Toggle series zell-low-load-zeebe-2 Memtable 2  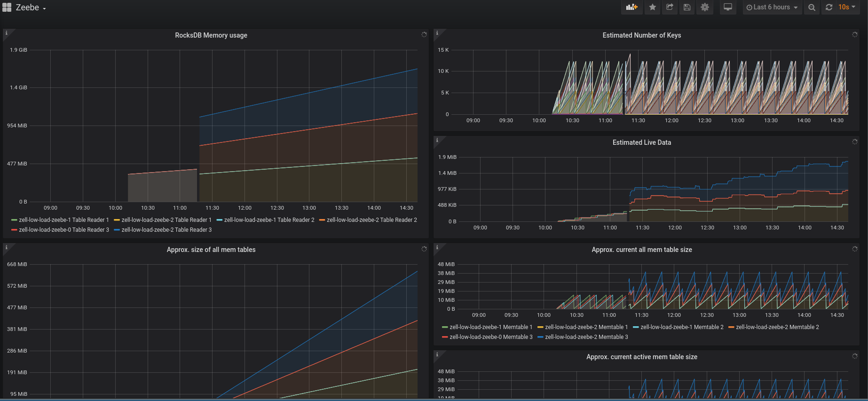coord(778,327)
